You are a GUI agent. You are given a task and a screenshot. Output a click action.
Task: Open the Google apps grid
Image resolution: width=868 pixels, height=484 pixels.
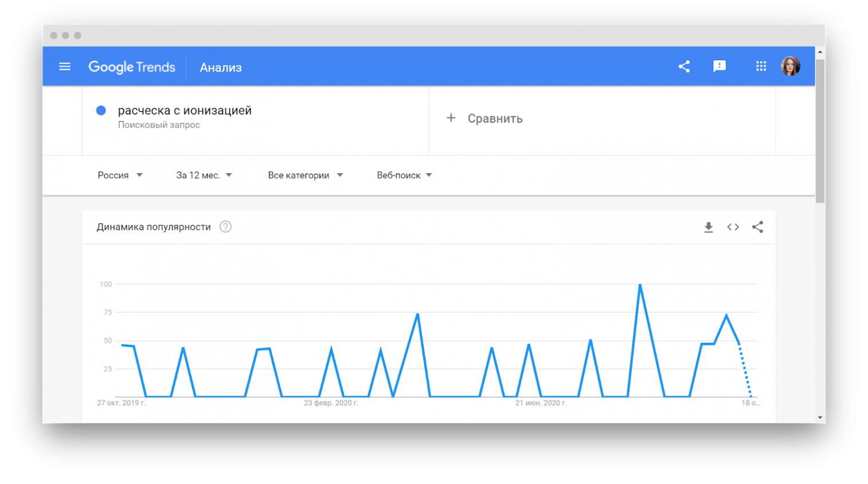pyautogui.click(x=761, y=67)
